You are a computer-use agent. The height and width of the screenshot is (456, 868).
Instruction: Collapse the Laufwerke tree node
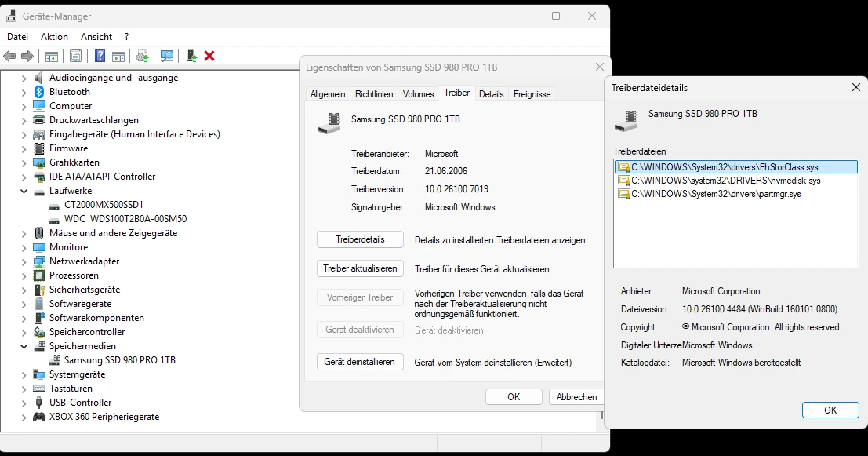tap(24, 191)
